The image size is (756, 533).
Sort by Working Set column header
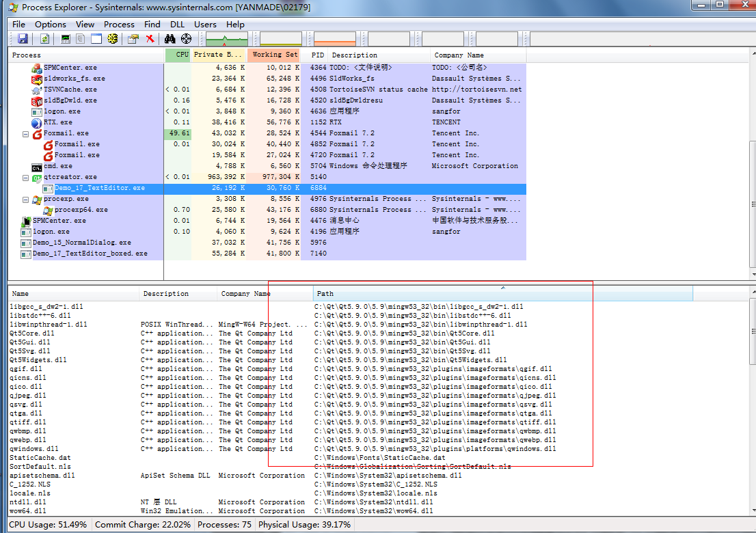pyautogui.click(x=273, y=55)
